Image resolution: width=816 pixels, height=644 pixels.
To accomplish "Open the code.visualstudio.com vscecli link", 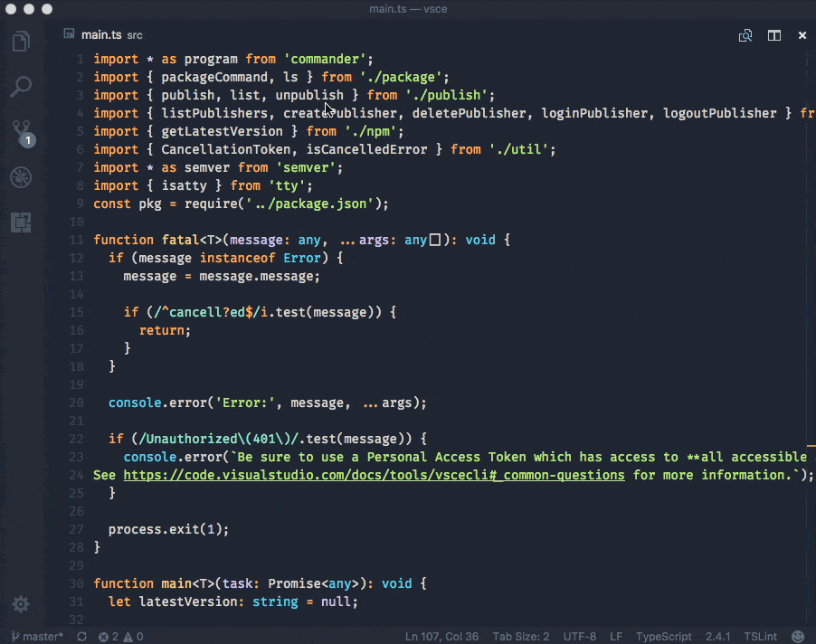I will pos(374,475).
